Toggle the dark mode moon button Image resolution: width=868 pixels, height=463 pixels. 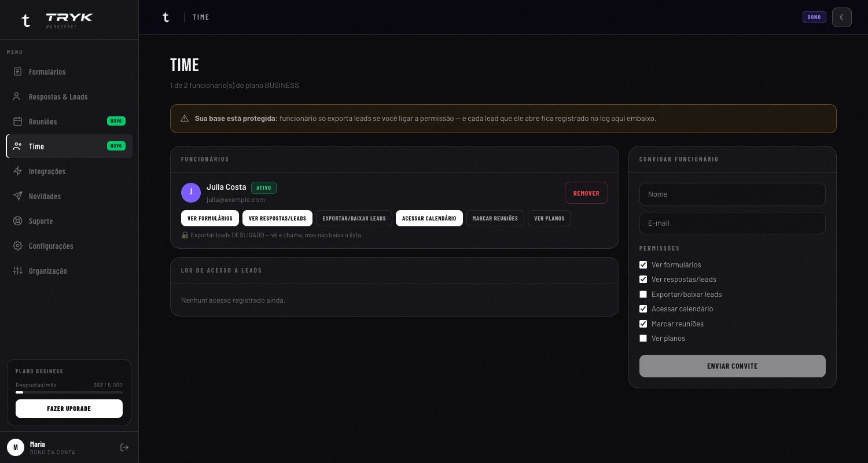tap(842, 17)
